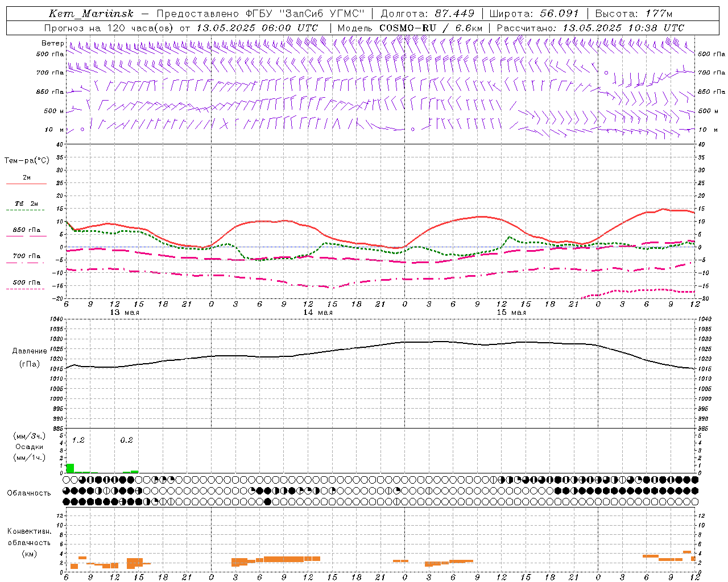Click the tallest green precipitation bar
Viewport: 728px width, 582px height.
click(x=70, y=468)
